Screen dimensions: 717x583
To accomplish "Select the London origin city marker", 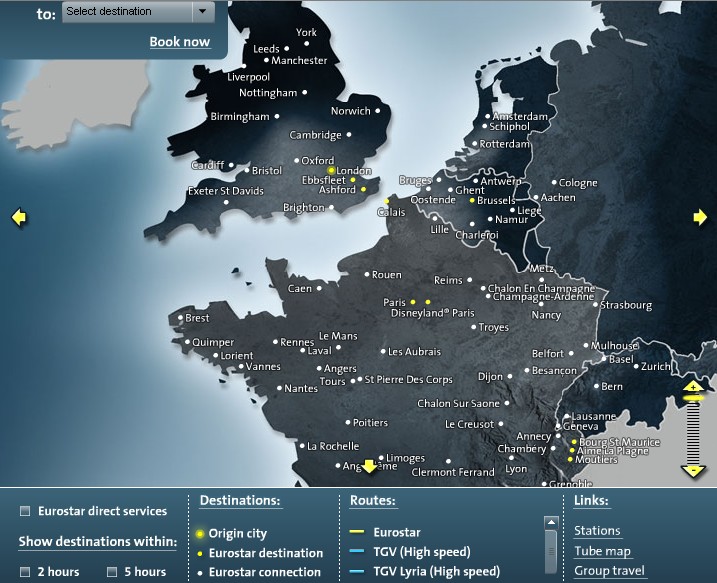I will pyautogui.click(x=332, y=171).
